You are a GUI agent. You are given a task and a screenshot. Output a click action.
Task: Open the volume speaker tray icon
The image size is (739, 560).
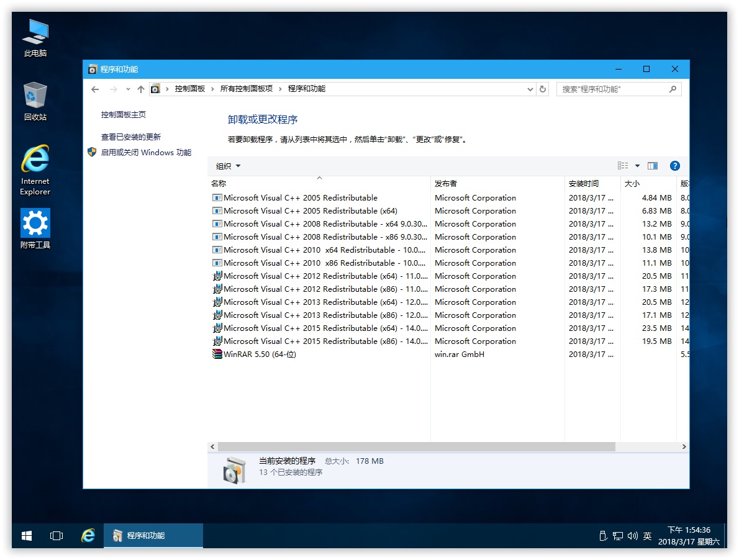632,536
